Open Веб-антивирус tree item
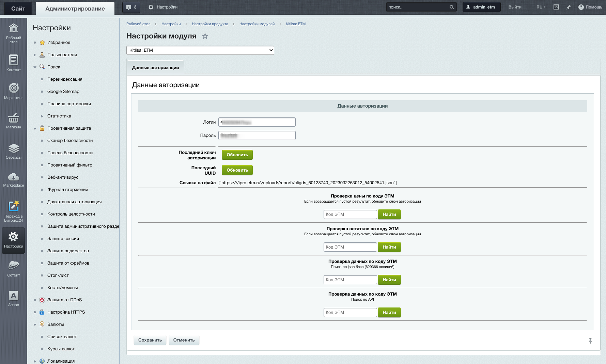 63,177
